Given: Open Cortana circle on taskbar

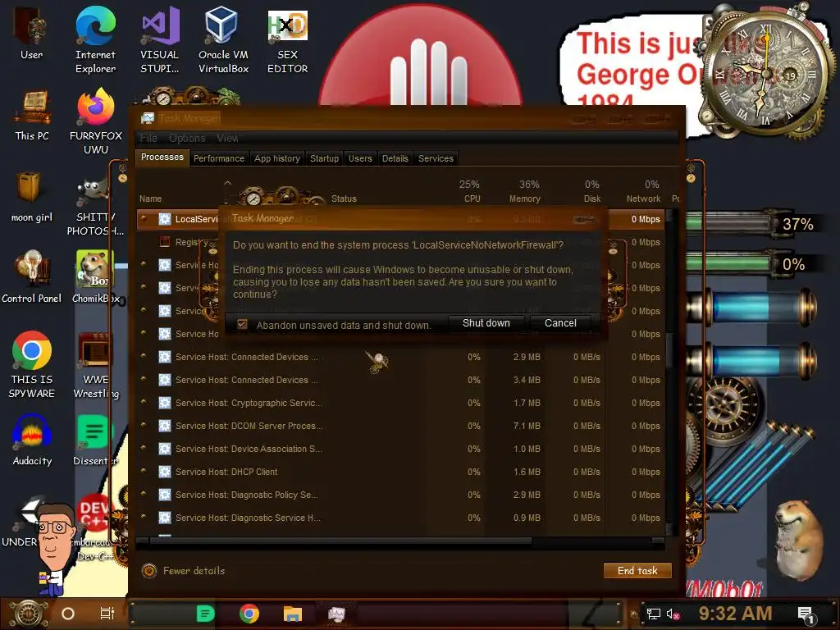Looking at the screenshot, I should point(68,614).
